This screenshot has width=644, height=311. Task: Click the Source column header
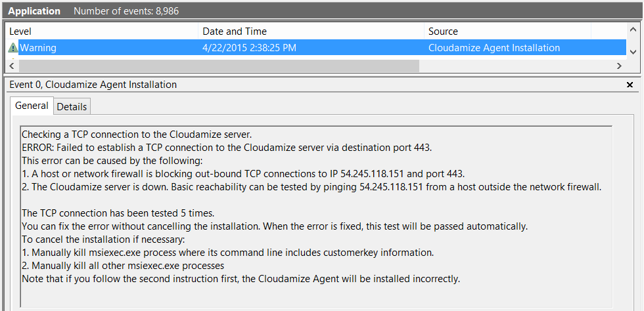(507, 31)
